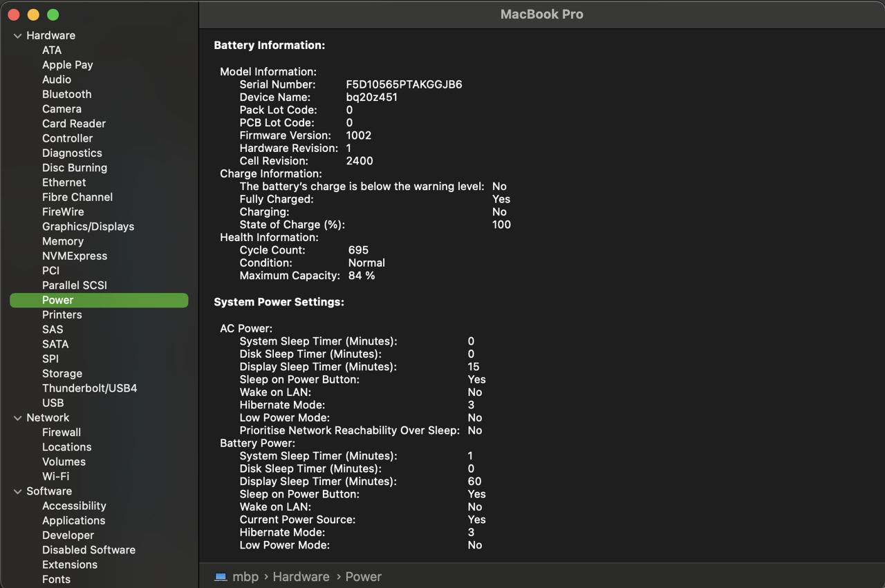
Task: Open the Parallel SCSI entry
Action: pos(75,285)
